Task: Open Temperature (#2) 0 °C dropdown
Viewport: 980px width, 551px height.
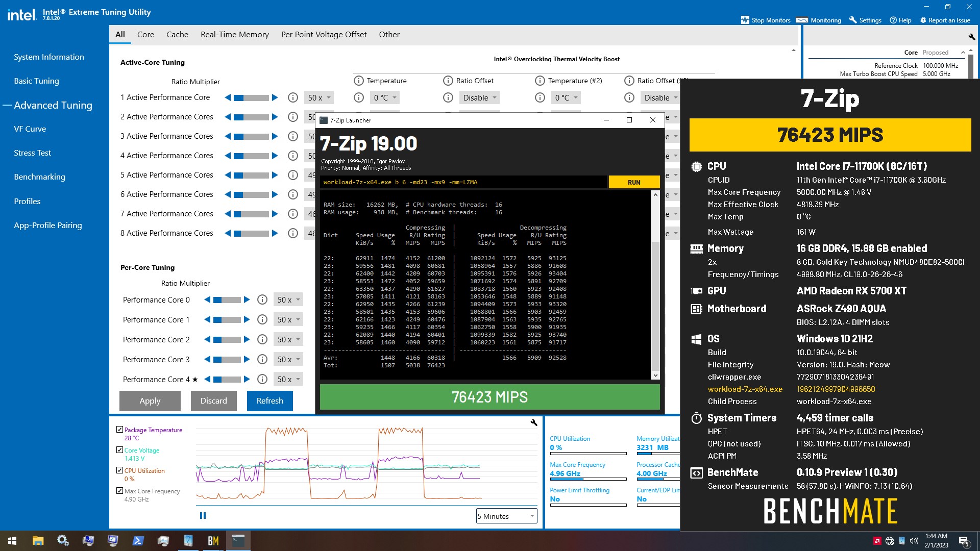Action: 566,97
